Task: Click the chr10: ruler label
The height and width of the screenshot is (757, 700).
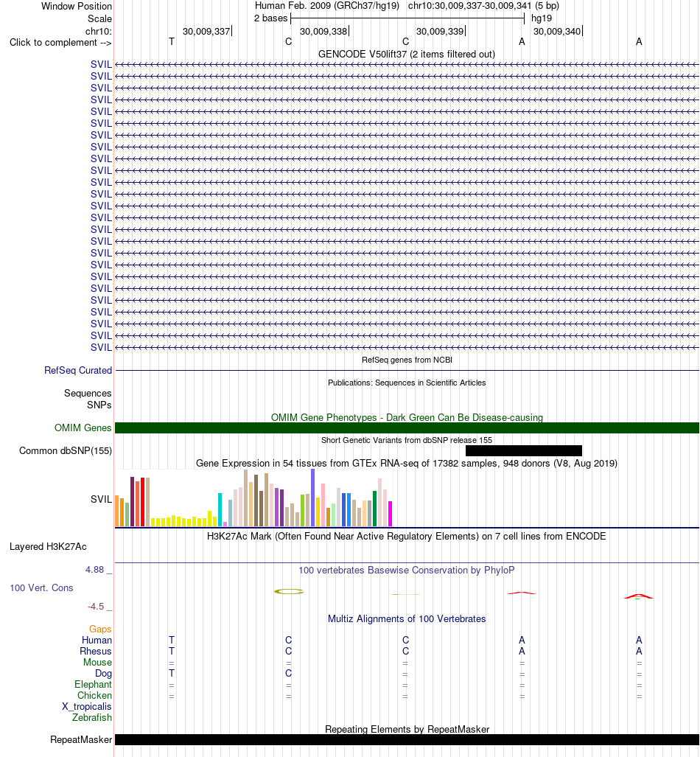Action: tap(98, 32)
